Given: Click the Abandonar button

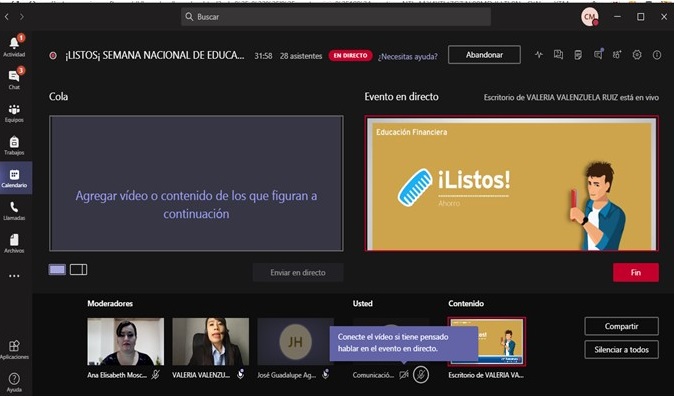Looking at the screenshot, I should [484, 55].
